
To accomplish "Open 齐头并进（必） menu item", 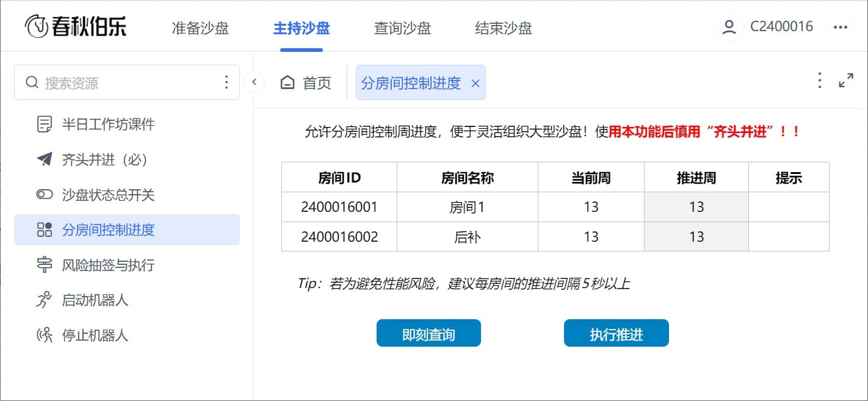I will [x=127, y=159].
